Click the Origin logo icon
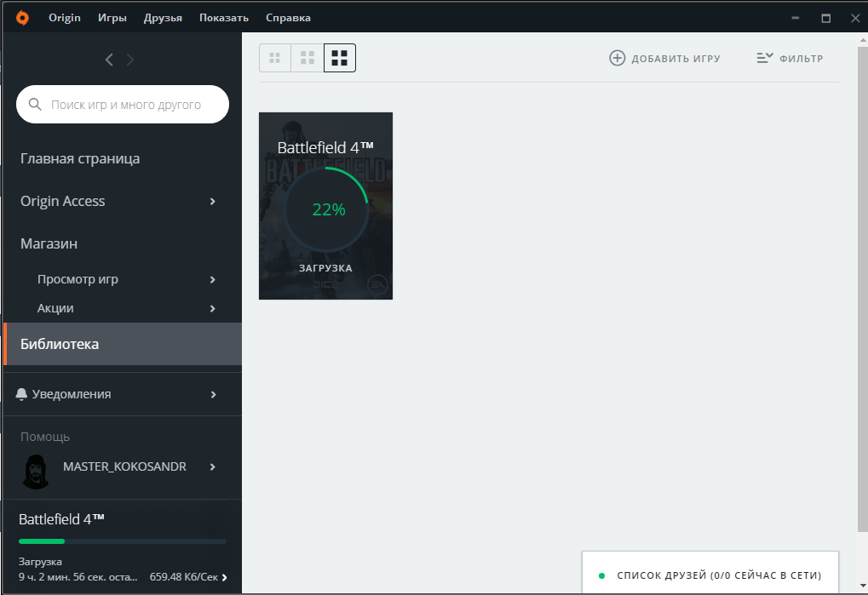The height and width of the screenshot is (595, 868). coord(22,18)
